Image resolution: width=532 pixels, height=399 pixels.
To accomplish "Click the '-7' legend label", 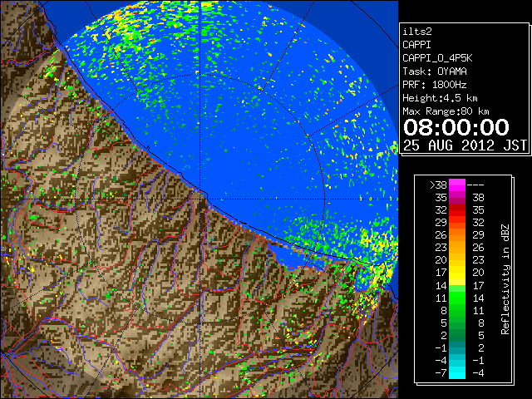I will (441, 373).
